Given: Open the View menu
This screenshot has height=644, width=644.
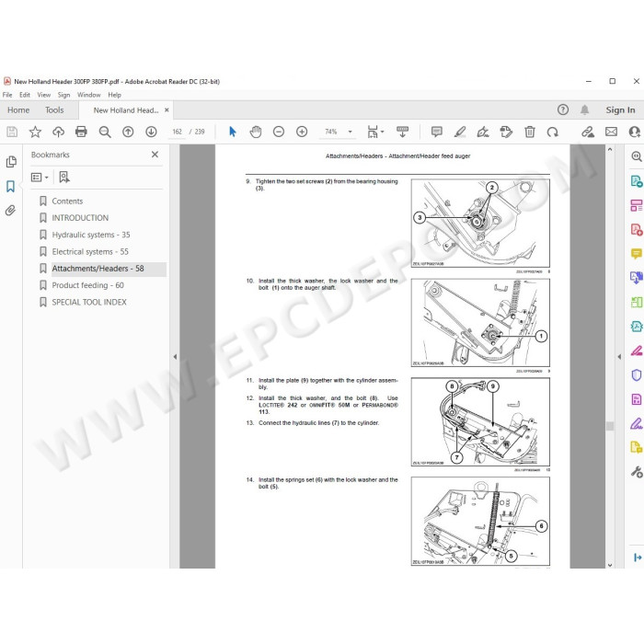Looking at the screenshot, I should point(44,95).
